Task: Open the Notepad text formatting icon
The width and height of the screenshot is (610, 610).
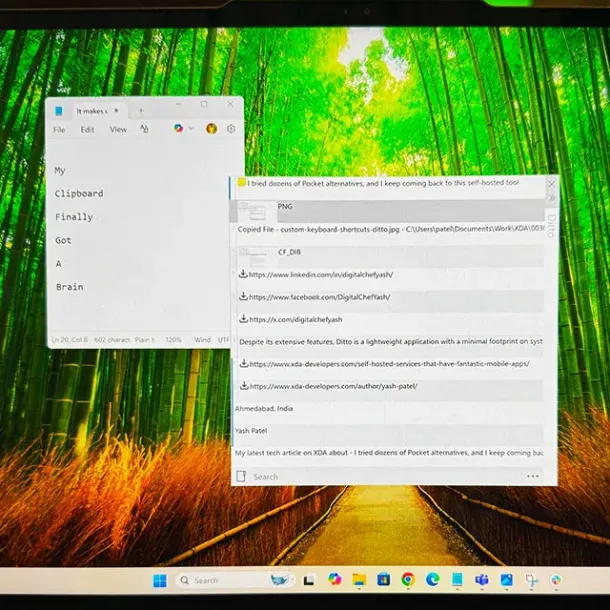Action: pyautogui.click(x=144, y=129)
